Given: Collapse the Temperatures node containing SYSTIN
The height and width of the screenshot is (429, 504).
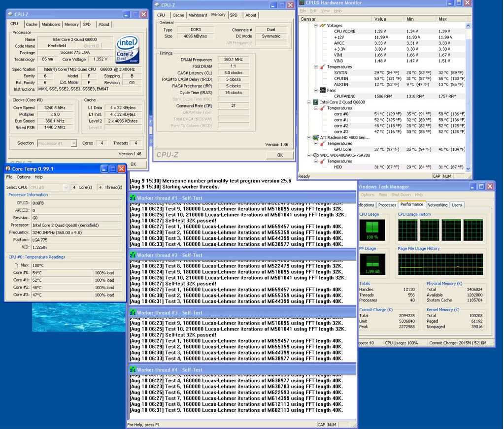Looking at the screenshot, I should tap(316, 67).
